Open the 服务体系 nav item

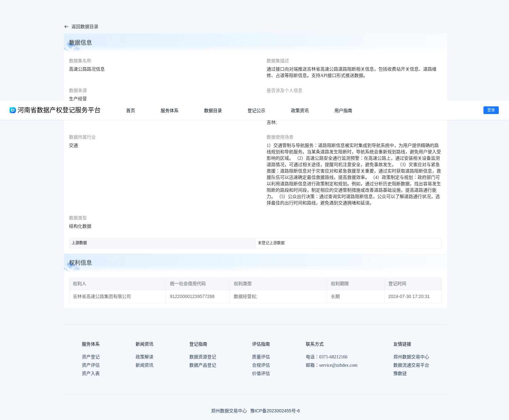click(x=170, y=111)
